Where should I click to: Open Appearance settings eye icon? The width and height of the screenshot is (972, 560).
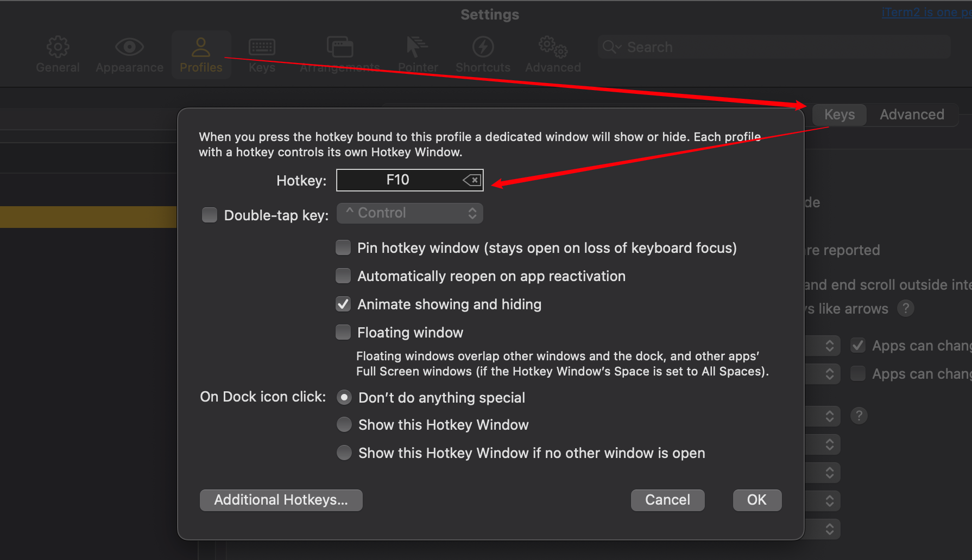(129, 48)
